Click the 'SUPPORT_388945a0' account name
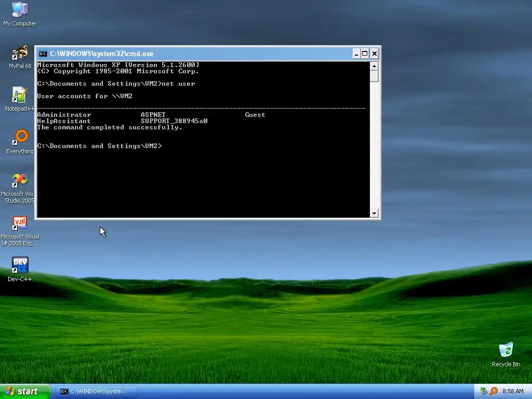 174,121
